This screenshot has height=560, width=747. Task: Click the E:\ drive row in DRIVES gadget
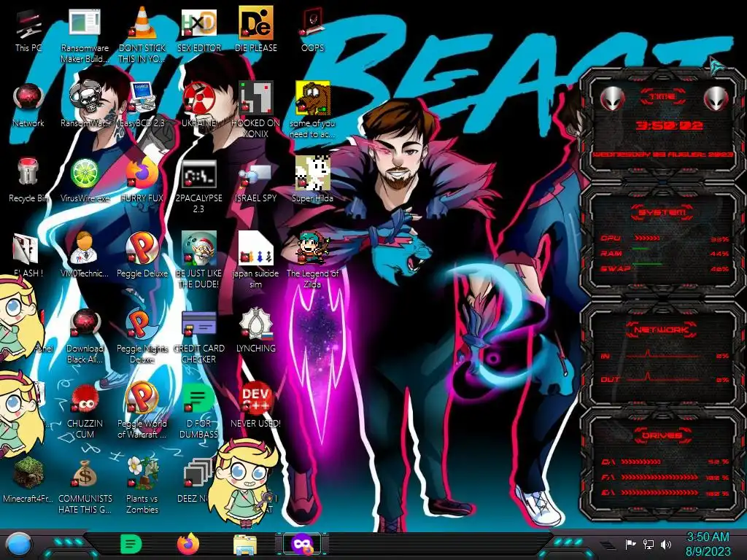click(x=665, y=493)
